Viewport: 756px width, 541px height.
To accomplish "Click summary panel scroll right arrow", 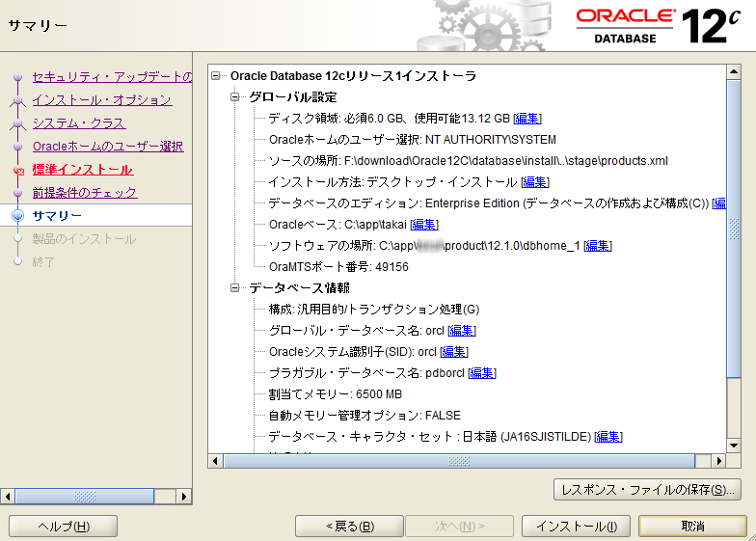I will [719, 461].
